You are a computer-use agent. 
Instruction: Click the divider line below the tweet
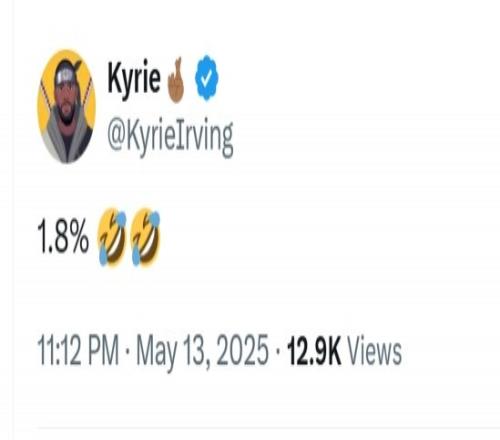269,427
